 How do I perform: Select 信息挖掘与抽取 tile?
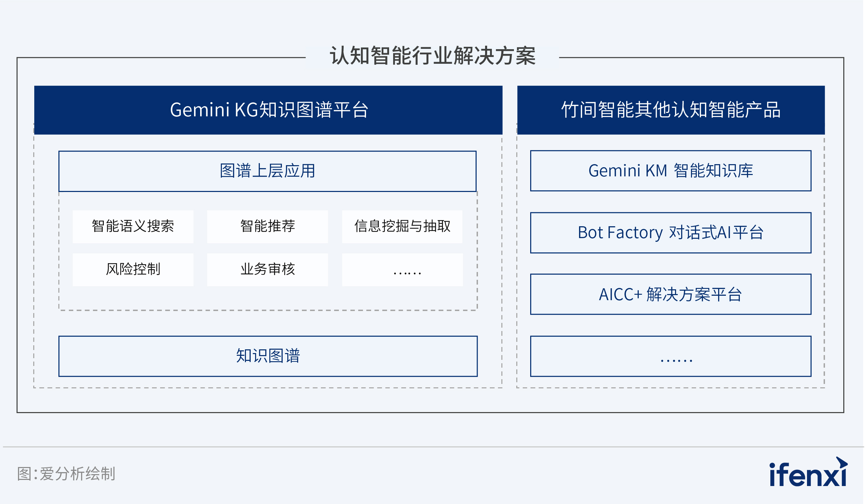[402, 227]
